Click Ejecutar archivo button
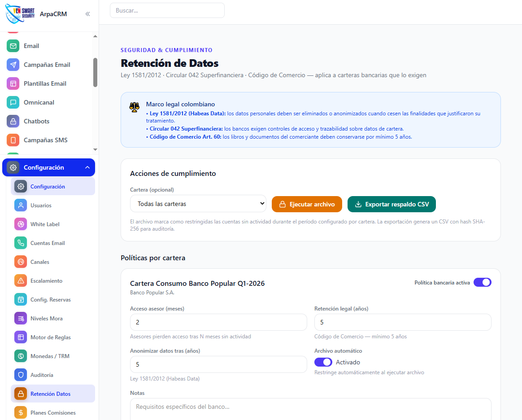The image size is (522, 420). tap(307, 204)
